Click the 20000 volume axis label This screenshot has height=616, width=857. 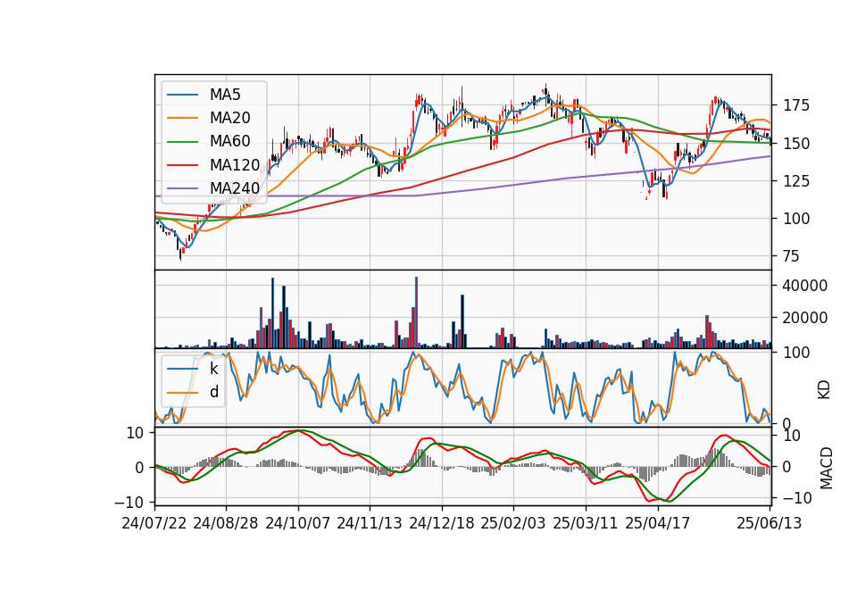coord(805,318)
